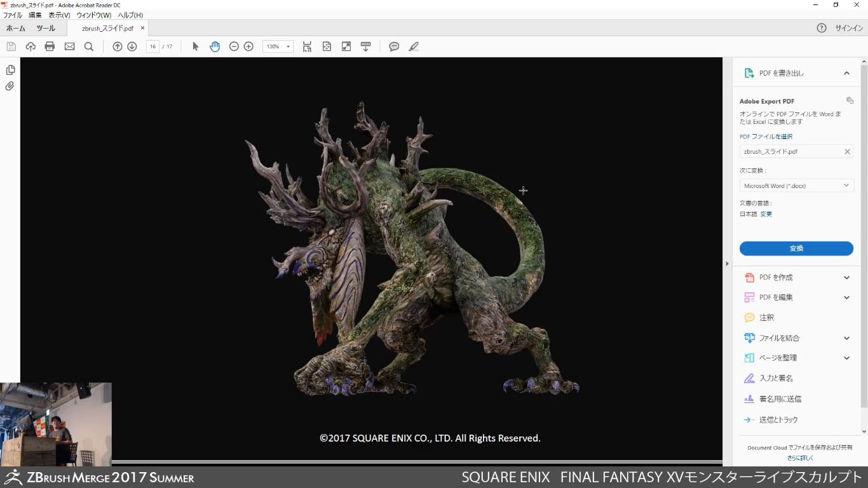The width and height of the screenshot is (868, 488).
Task: Open the 130% zoom level dropdown
Action: (278, 46)
